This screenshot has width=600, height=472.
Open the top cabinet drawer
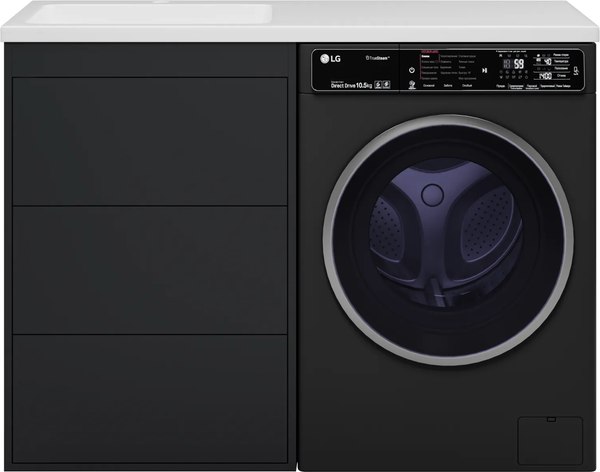(148, 140)
